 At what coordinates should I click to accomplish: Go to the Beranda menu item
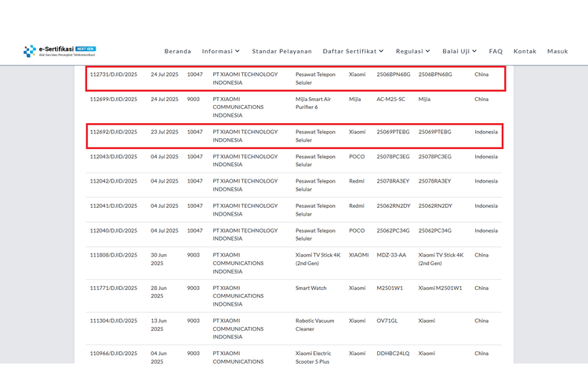tap(178, 51)
